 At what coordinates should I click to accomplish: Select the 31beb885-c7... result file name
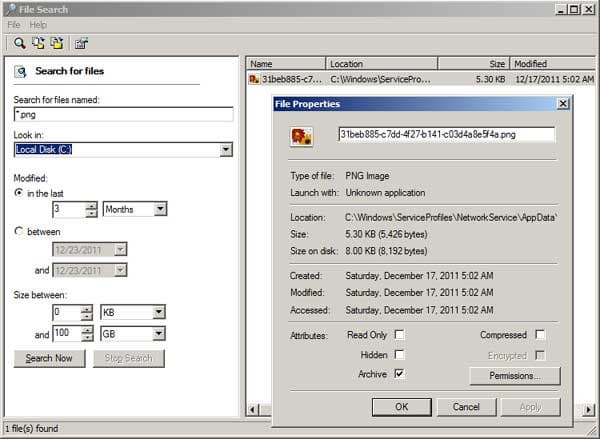pos(292,79)
